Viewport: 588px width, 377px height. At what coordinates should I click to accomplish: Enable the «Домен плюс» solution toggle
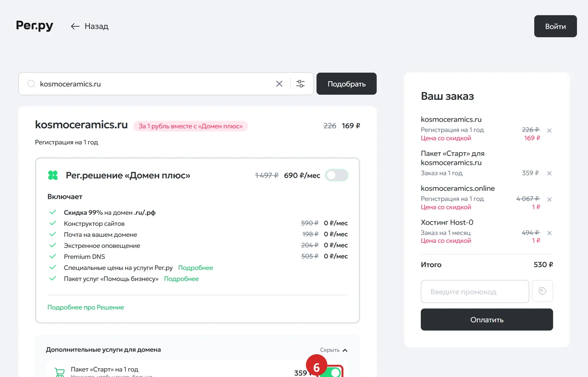[x=337, y=175]
